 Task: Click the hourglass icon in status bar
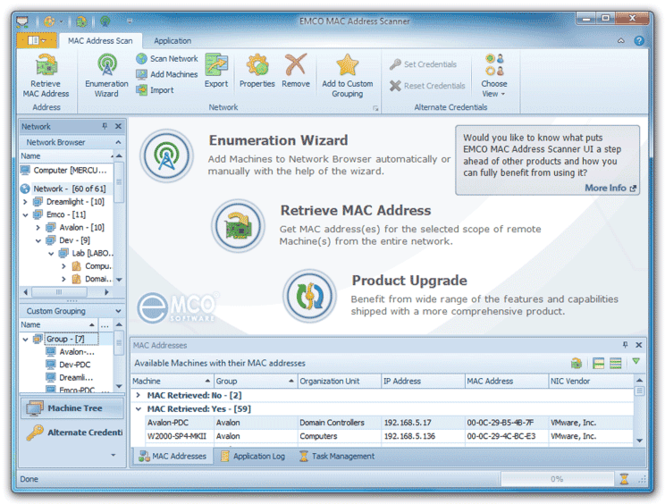click(624, 479)
